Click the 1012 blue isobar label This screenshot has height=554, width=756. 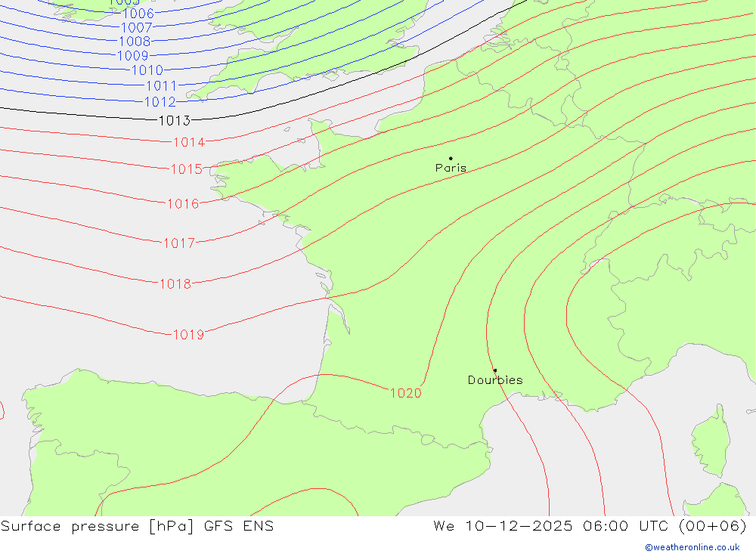pos(160,102)
